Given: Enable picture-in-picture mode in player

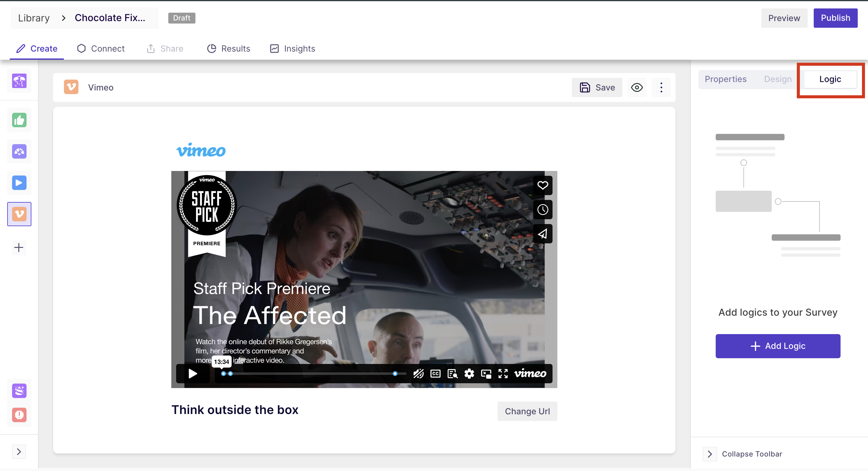Looking at the screenshot, I should tap(486, 373).
